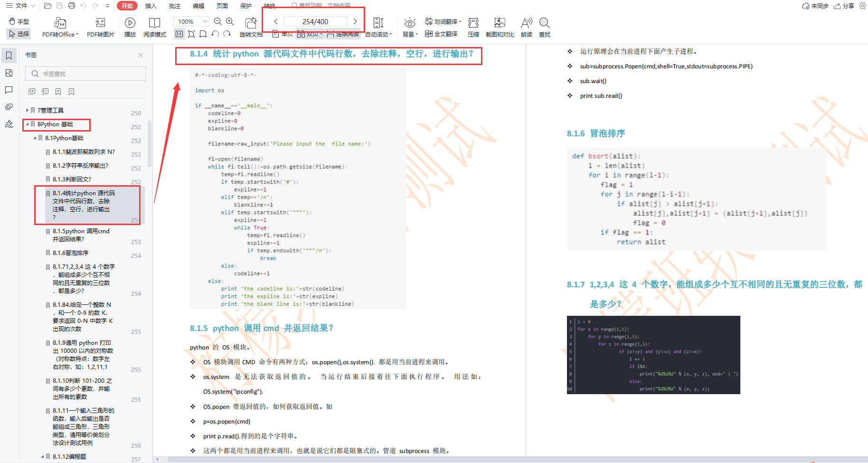Viewport: 868px width, 463px height.
Task: Open the 保护 ribbon tab
Action: coord(245,6)
